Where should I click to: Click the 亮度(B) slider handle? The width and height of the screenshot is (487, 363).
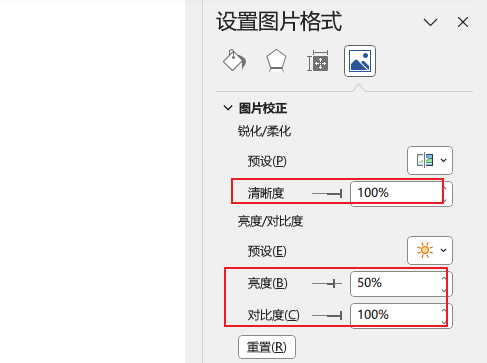point(334,284)
